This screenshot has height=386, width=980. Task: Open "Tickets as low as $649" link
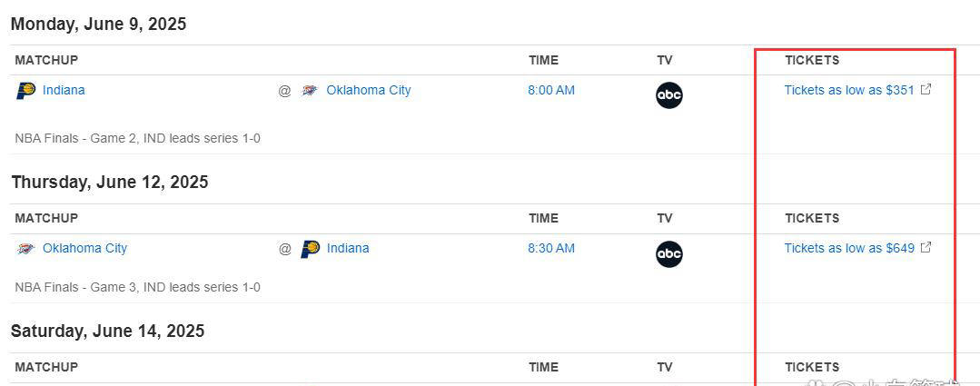pos(849,249)
